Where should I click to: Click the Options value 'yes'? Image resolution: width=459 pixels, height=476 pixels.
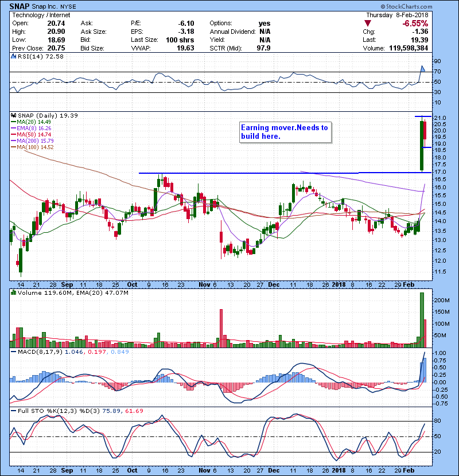(264, 24)
